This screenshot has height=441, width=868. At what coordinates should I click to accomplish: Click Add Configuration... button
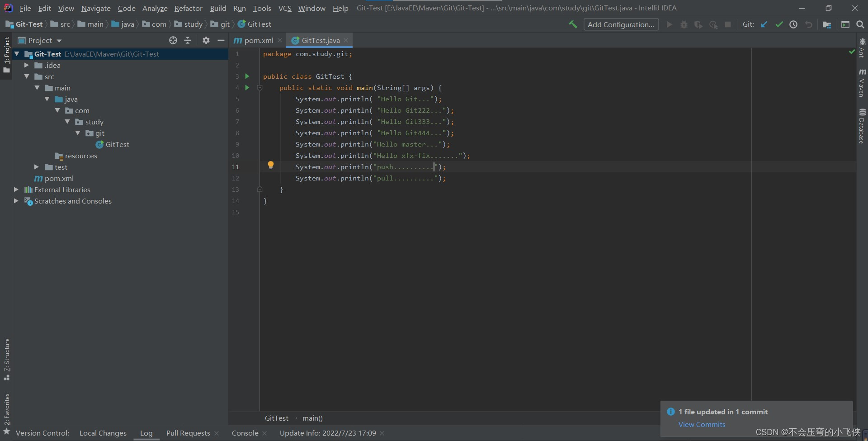(x=621, y=24)
